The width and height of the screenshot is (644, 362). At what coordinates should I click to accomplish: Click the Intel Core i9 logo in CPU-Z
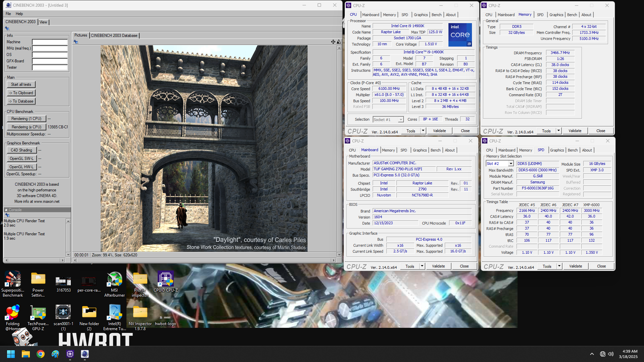[x=460, y=35]
